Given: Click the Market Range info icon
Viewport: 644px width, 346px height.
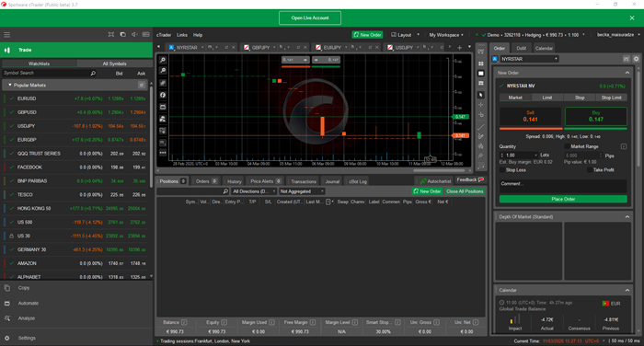Looking at the screenshot, I should coord(624,146).
